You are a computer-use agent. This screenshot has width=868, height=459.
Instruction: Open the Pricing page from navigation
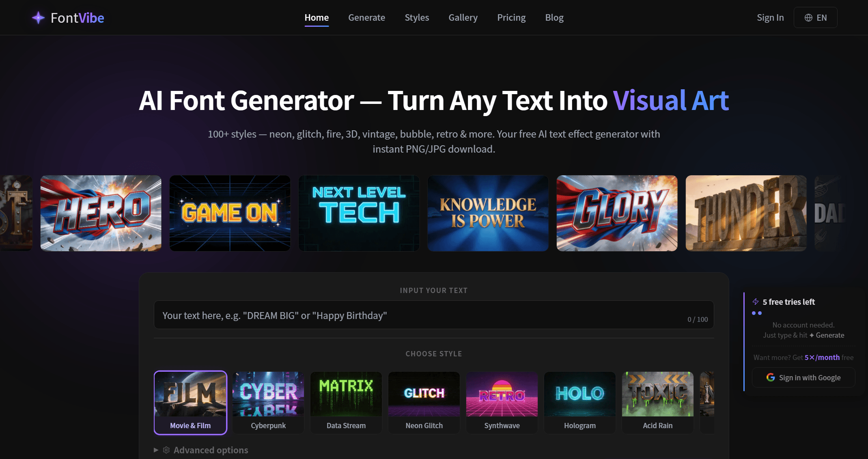pyautogui.click(x=511, y=17)
